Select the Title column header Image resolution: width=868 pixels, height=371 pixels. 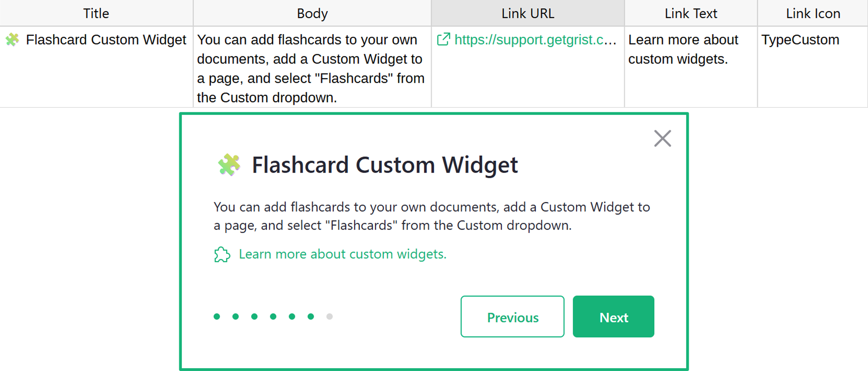pyautogui.click(x=96, y=13)
